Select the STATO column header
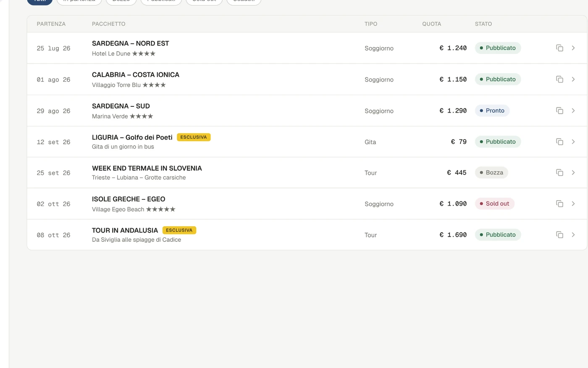Image resolution: width=588 pixels, height=368 pixels. 483,24
